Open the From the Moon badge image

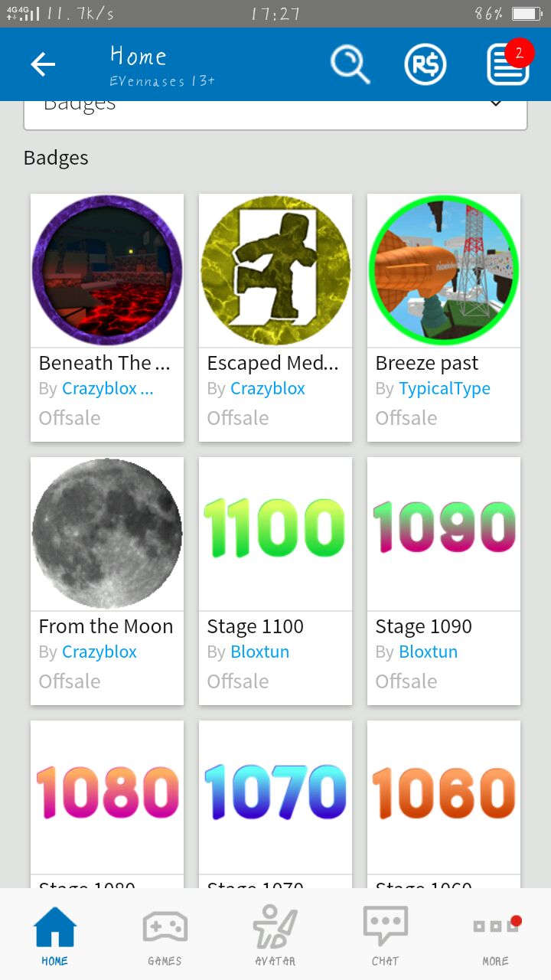pos(107,533)
